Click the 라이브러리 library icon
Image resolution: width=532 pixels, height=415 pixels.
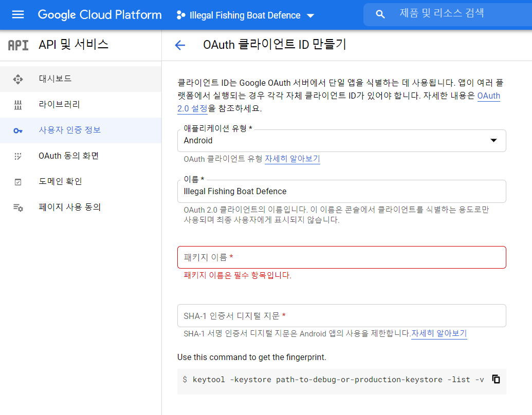(x=18, y=105)
